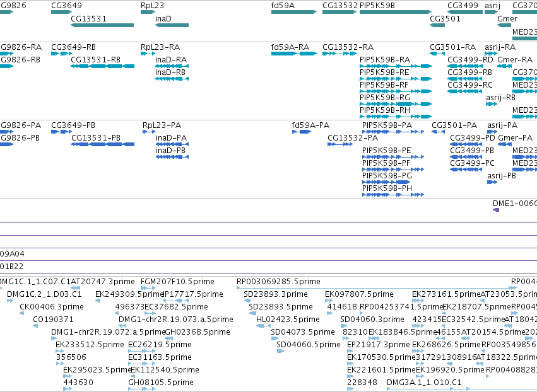Click EST CO190371
The width and height of the screenshot is (537, 392).
tap(35, 326)
